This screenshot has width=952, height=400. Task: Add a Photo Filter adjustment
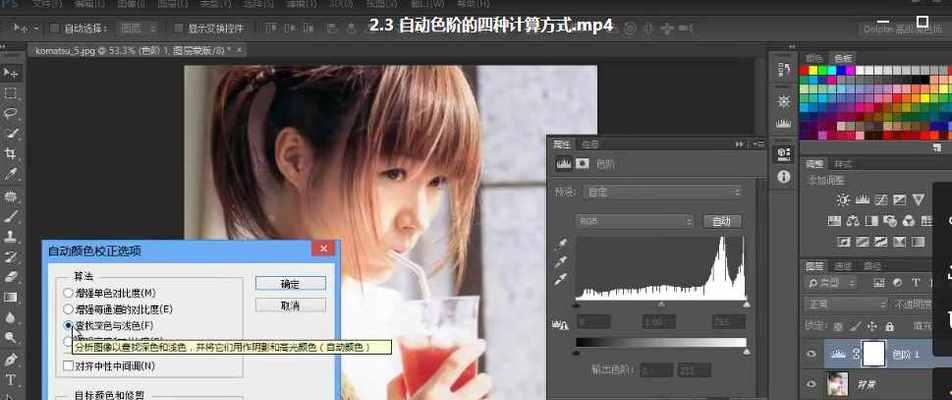pos(891,220)
